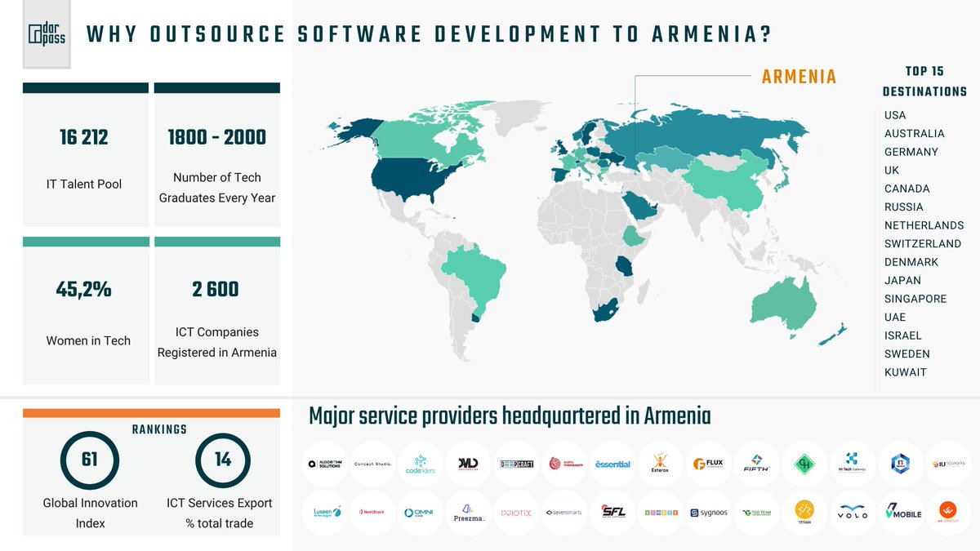This screenshot has width=980, height=551.
Task: Click the 2 600 ICT Companies card
Action: [x=217, y=311]
